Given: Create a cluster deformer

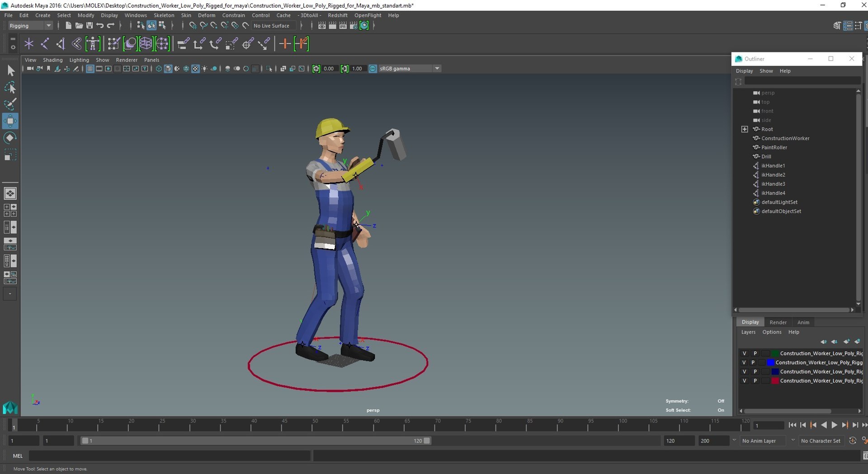Looking at the screenshot, I should tap(162, 44).
